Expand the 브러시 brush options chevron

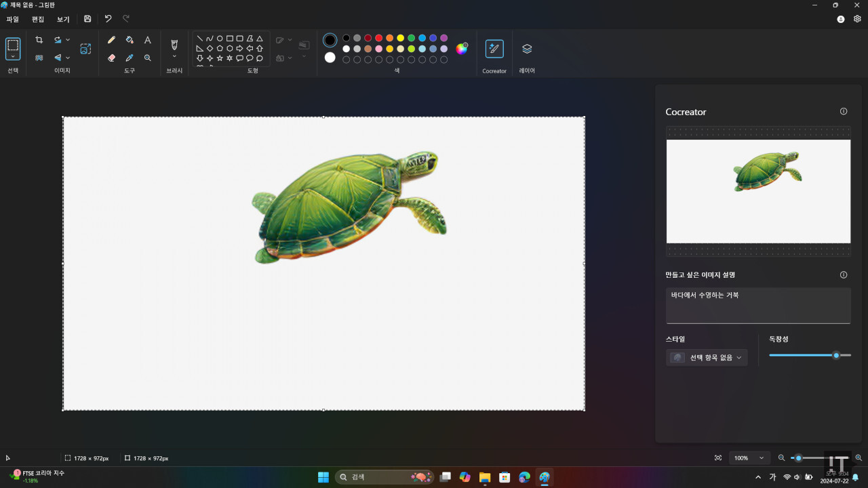[174, 57]
